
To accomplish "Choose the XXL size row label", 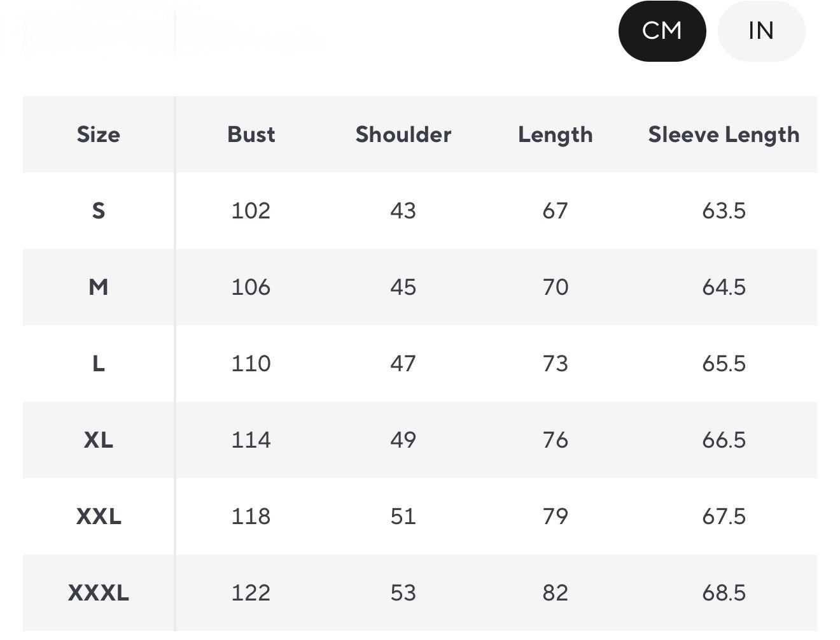I will pyautogui.click(x=98, y=516).
